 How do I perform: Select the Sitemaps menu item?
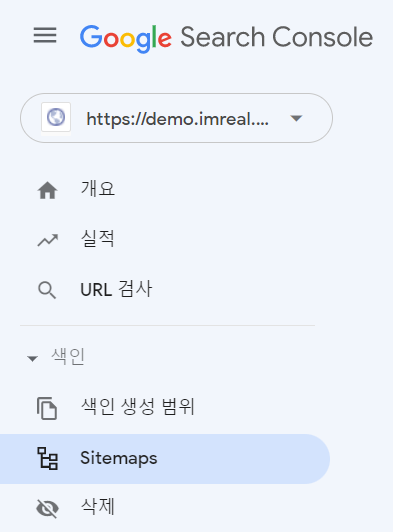(165, 459)
